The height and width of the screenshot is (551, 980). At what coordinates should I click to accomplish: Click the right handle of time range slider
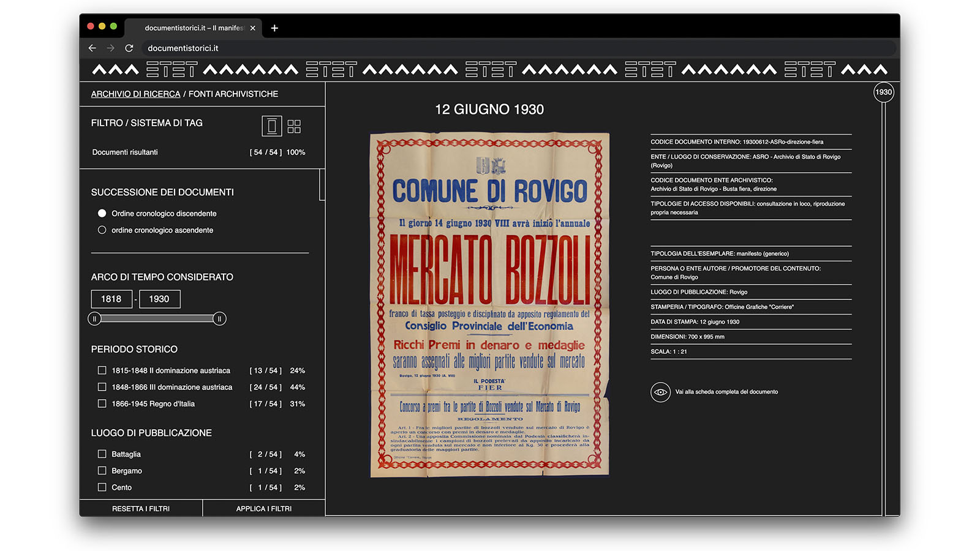click(219, 318)
